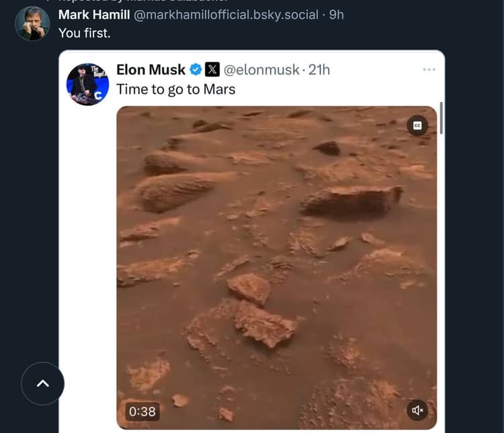Play the Mars surface video
The image size is (504, 433).
[276, 267]
